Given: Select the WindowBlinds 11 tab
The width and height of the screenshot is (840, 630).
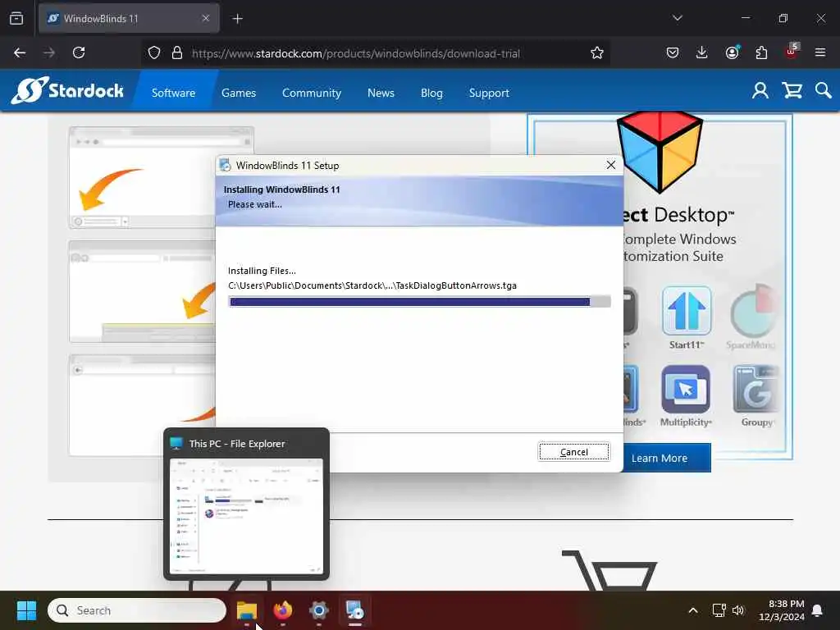Looking at the screenshot, I should [129, 19].
